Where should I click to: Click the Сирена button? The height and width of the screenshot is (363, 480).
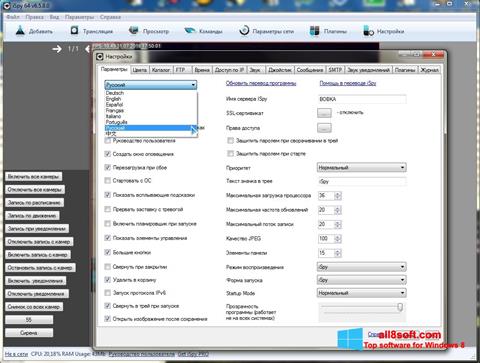click(x=29, y=333)
